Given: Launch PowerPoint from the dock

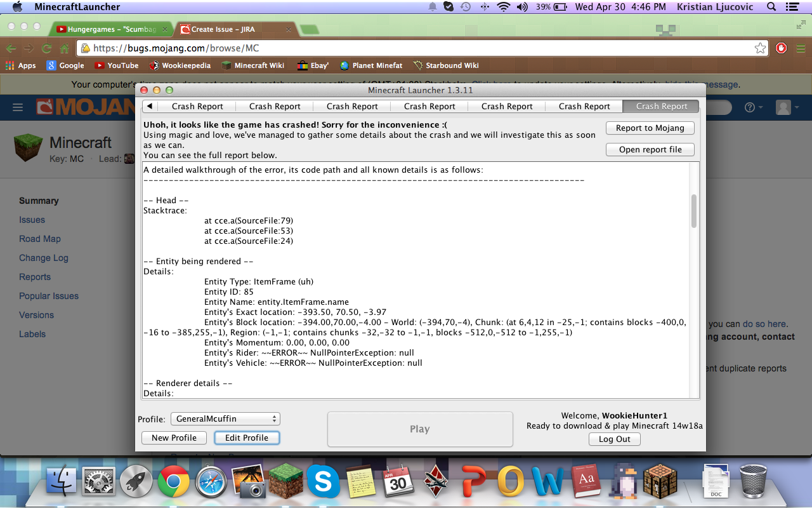Looking at the screenshot, I should [x=473, y=481].
